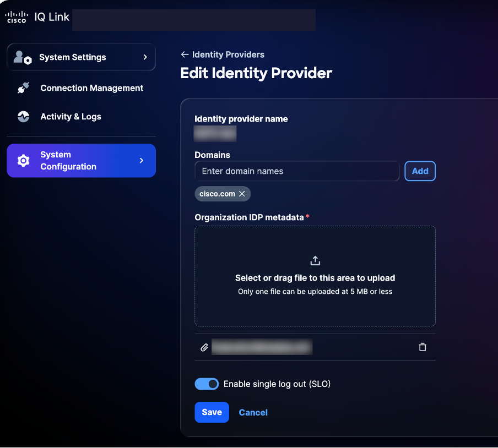
Task: Click the blurred identity provider name value
Action: point(215,134)
